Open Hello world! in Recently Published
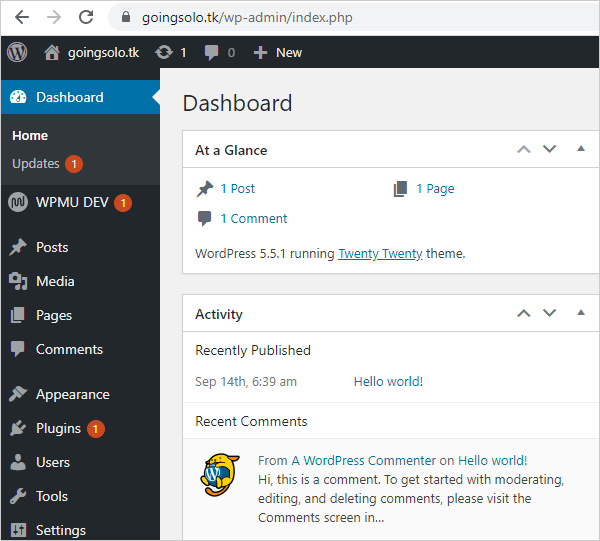 (x=388, y=381)
